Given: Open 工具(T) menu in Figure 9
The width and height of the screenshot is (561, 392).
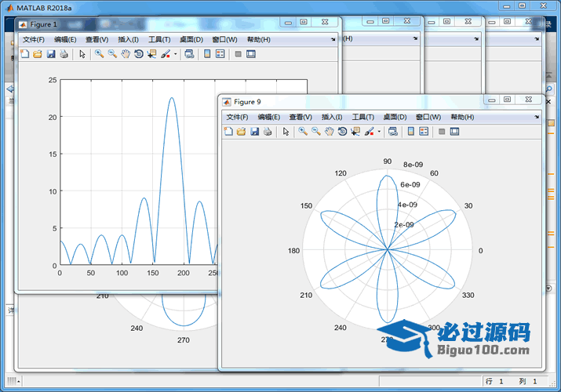Looking at the screenshot, I should click(363, 117).
